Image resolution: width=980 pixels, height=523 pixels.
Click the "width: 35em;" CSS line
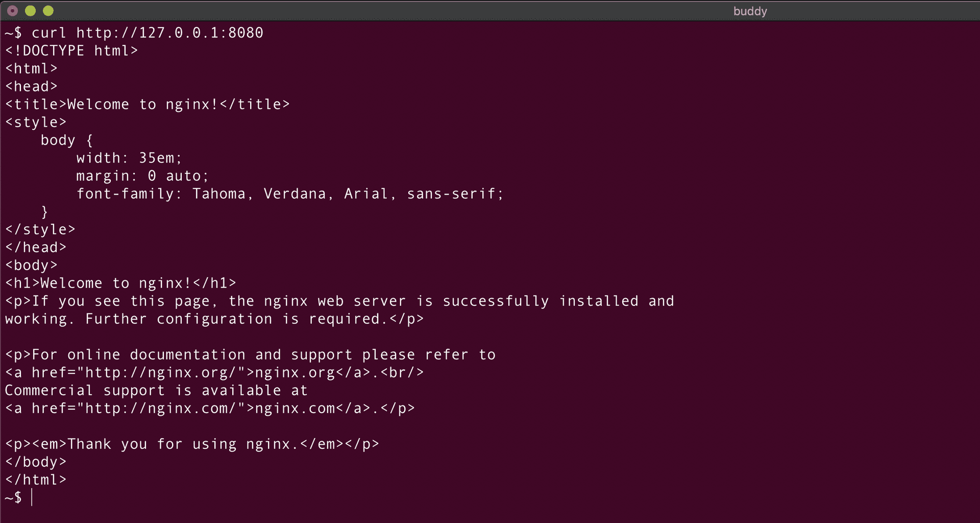pos(129,158)
